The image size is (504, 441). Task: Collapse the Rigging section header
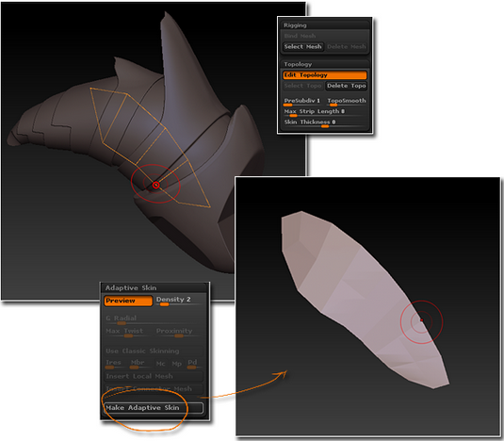click(x=325, y=25)
